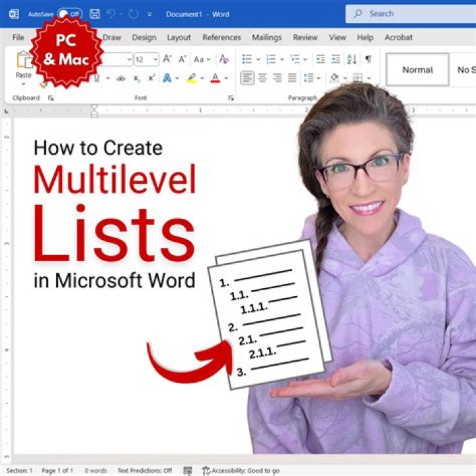
Task: Select Justify alignment
Action: coord(292,78)
